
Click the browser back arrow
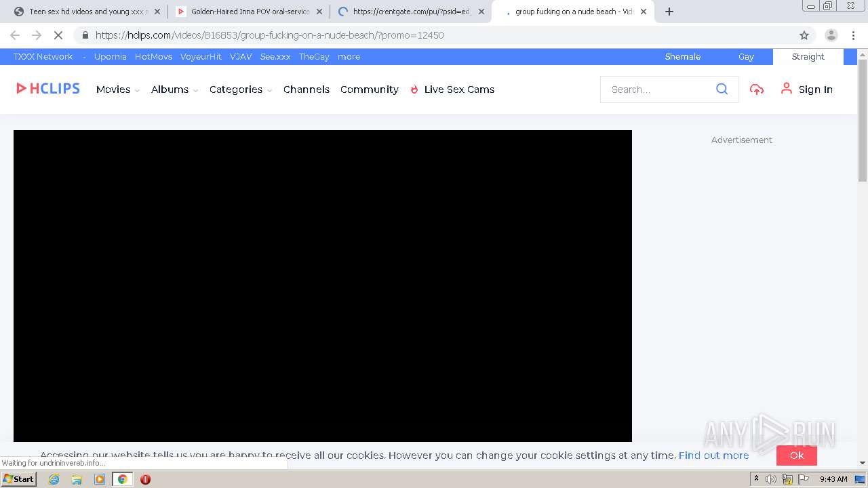[15, 35]
